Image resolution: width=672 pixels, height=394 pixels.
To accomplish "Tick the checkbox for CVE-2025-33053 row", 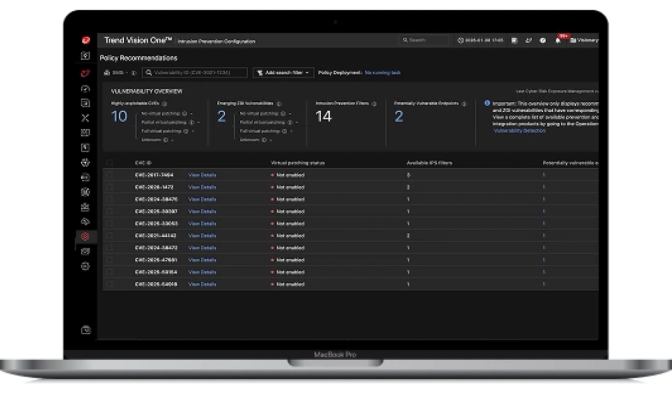I will [110, 223].
